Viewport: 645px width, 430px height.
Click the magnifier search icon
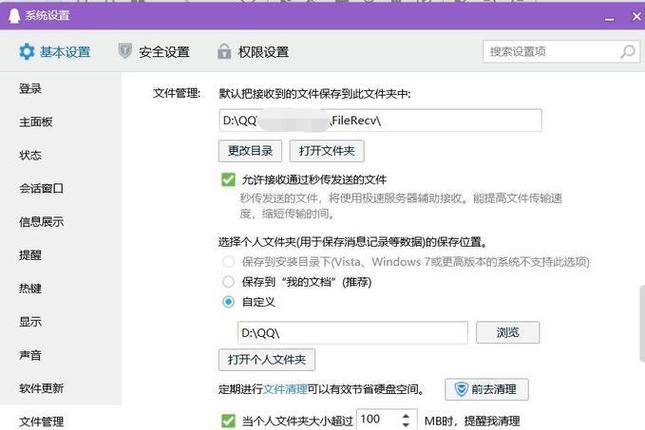pos(628,52)
